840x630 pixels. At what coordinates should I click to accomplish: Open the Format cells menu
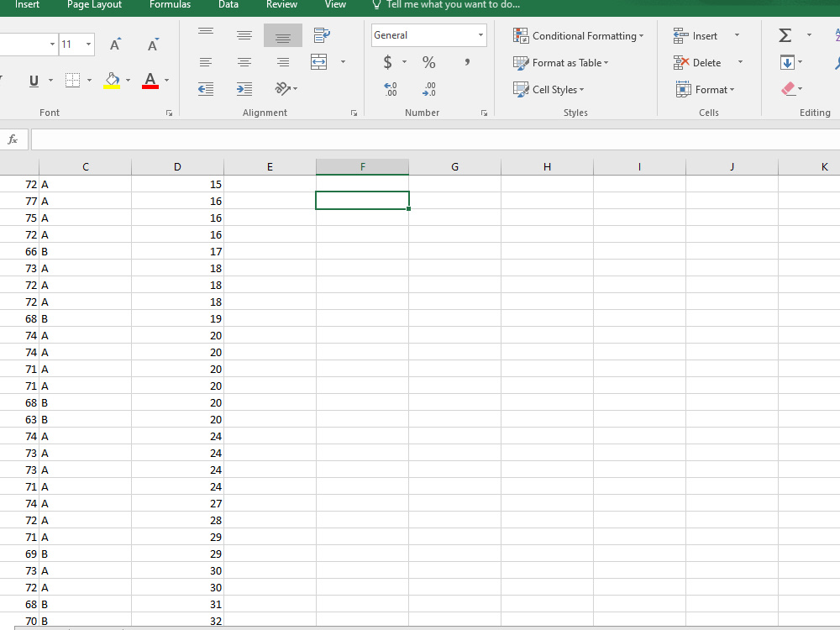coord(706,90)
